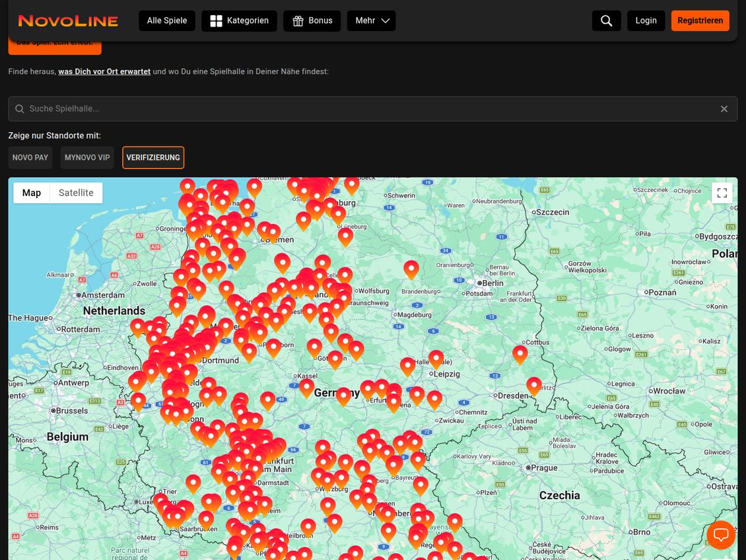Select the pin right above Leipzig
Screen dimensions: 746x560
pyautogui.click(x=436, y=359)
